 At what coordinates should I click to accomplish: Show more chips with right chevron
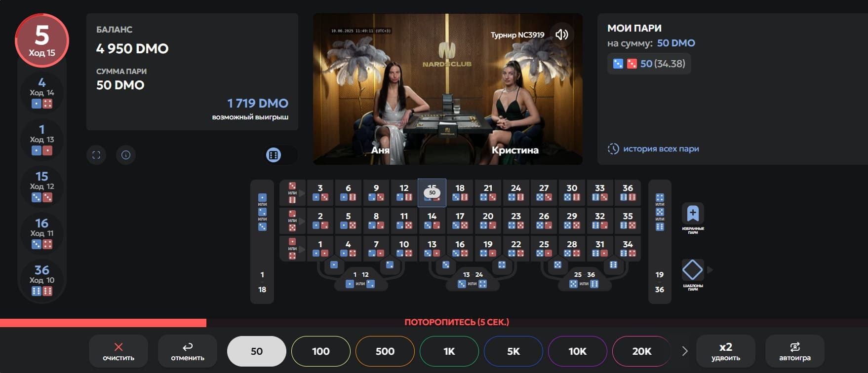684,351
